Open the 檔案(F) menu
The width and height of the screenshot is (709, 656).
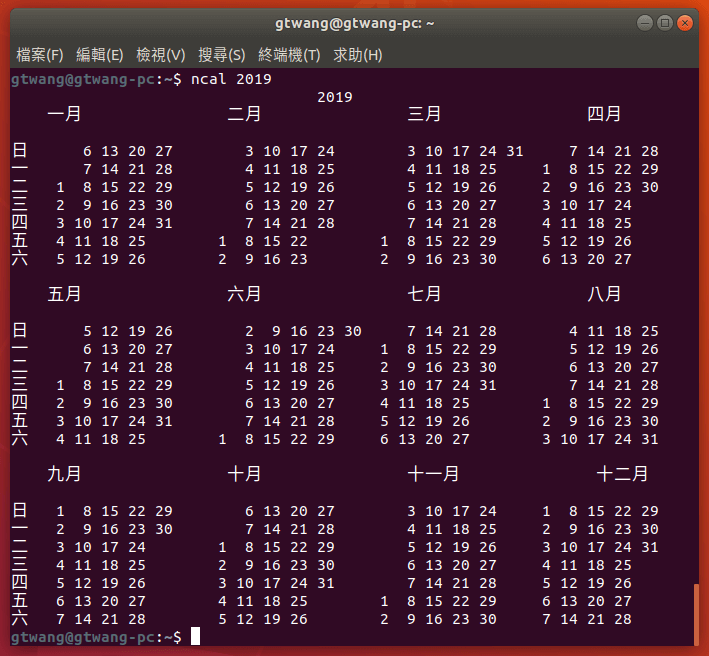click(40, 55)
